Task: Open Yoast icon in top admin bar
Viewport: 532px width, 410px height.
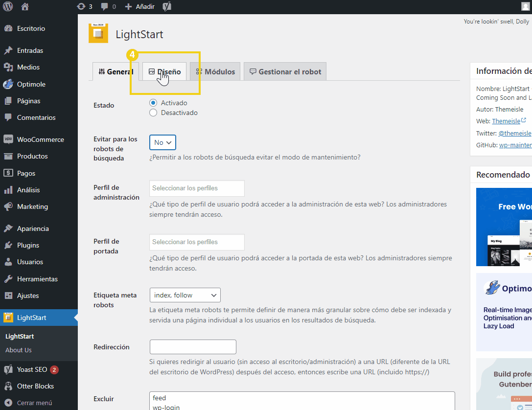Action: [166, 6]
